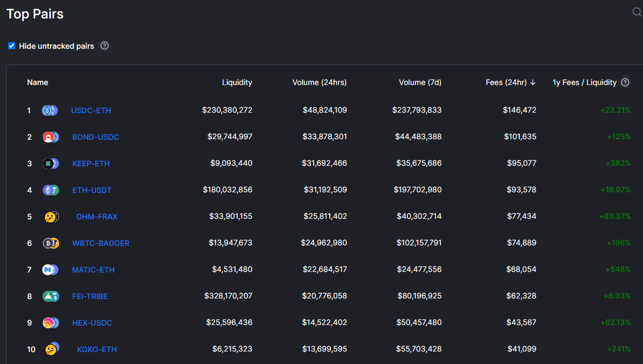The width and height of the screenshot is (643, 364).
Task: Click the WBTC-BADGER token pair icon
Action: coord(51,243)
